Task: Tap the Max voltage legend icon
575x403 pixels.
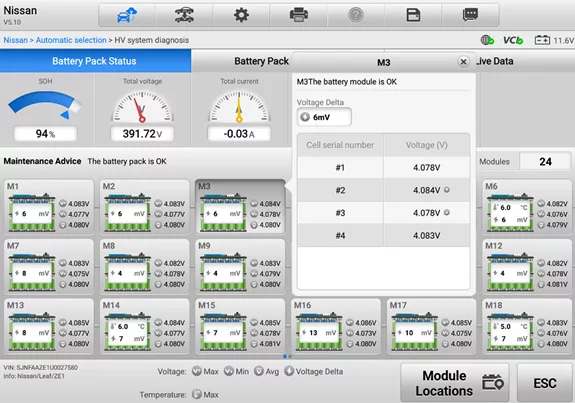Action: point(197,371)
